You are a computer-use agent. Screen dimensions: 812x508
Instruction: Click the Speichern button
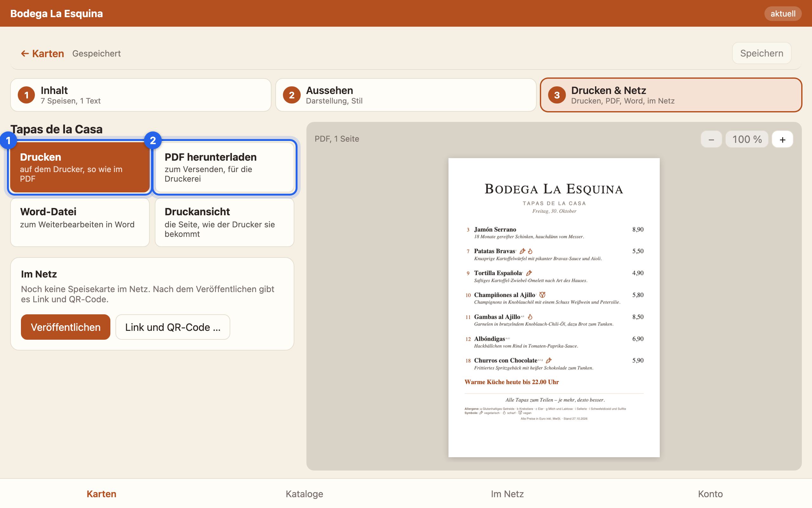[x=761, y=53]
